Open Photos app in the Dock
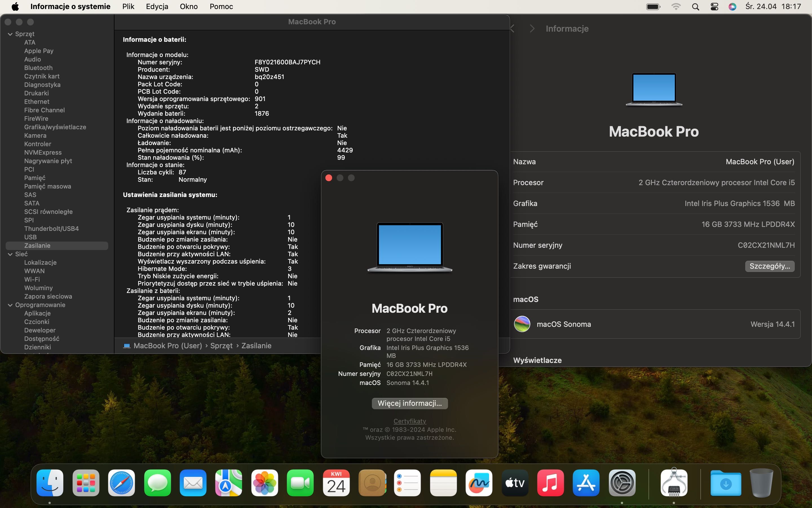Screen dimensions: 812x508 coord(264,483)
